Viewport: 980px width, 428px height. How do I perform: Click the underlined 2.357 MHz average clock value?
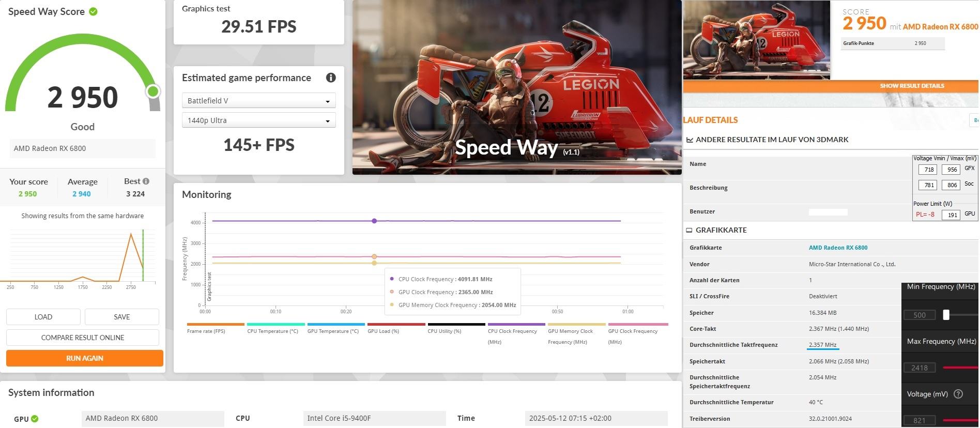823,345
